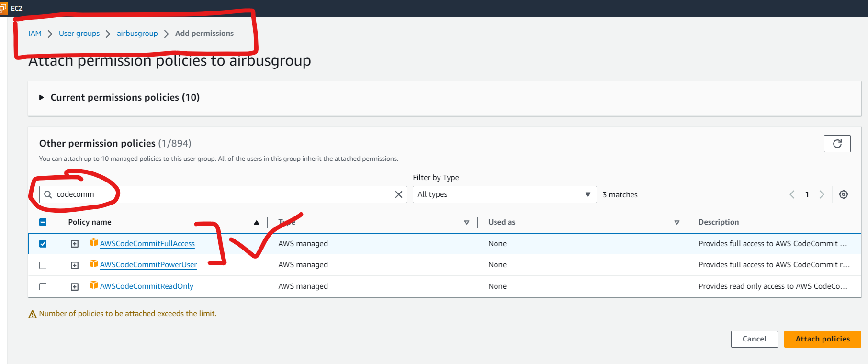The width and height of the screenshot is (868, 364).
Task: Expand Current permissions policies section
Action: [x=42, y=98]
